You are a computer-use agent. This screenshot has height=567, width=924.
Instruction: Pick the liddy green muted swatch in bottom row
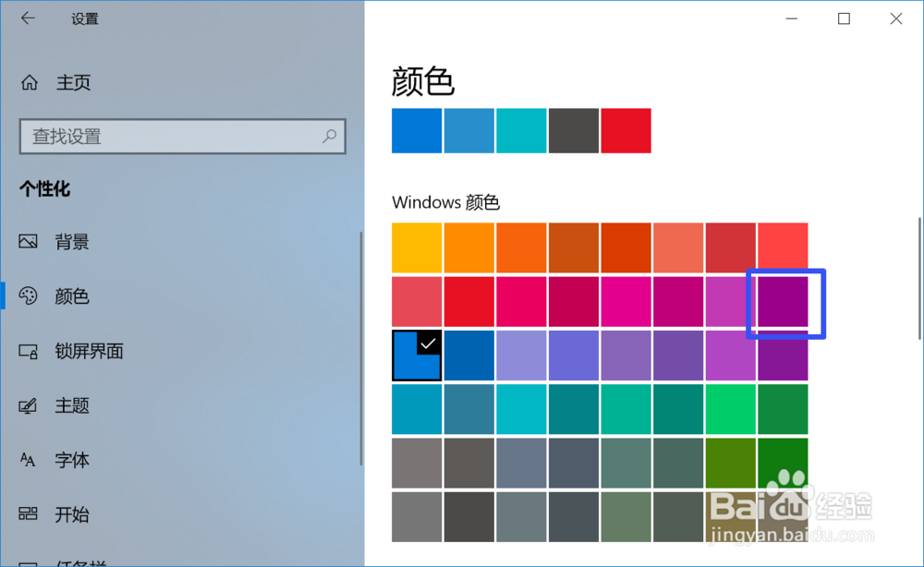point(626,517)
